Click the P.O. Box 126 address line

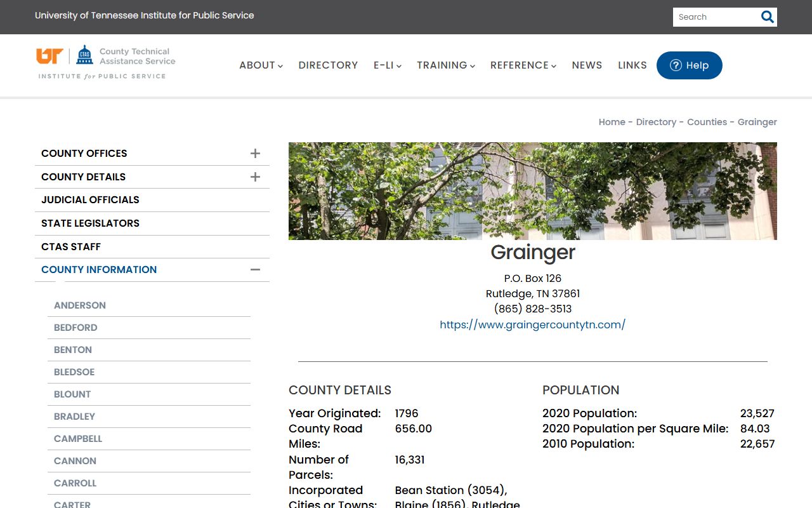[x=533, y=278]
